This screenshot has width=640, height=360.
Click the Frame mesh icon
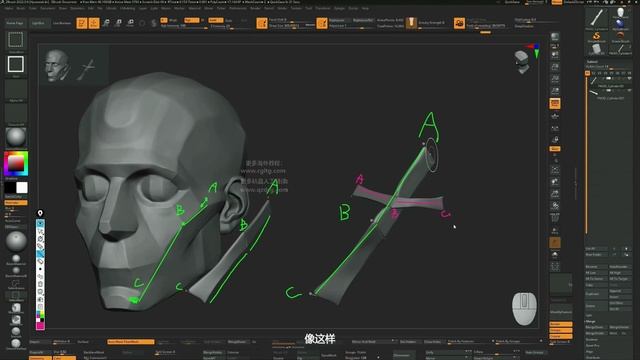(555, 169)
